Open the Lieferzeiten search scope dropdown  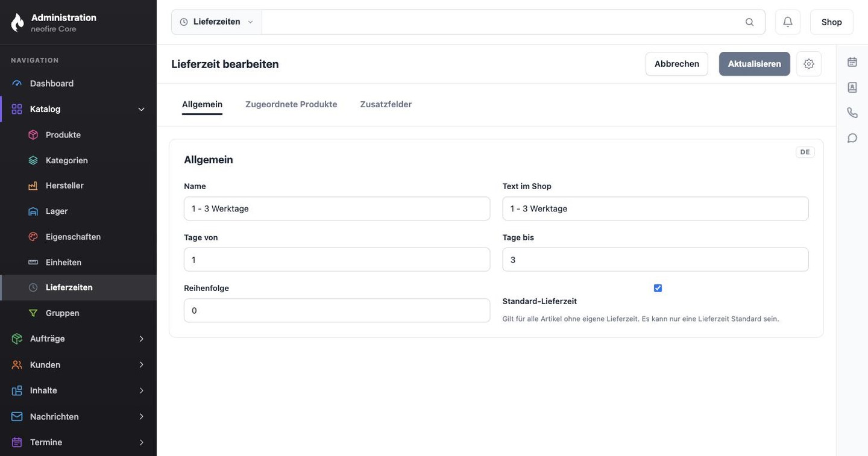click(216, 22)
